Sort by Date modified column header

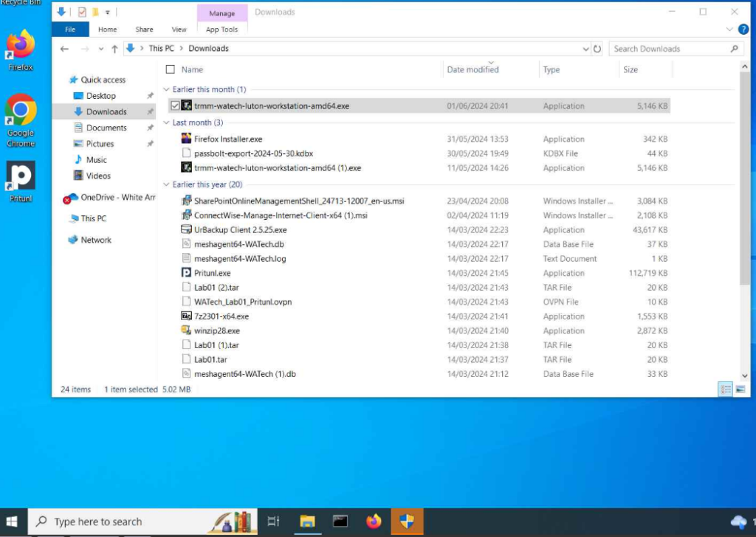click(x=472, y=69)
